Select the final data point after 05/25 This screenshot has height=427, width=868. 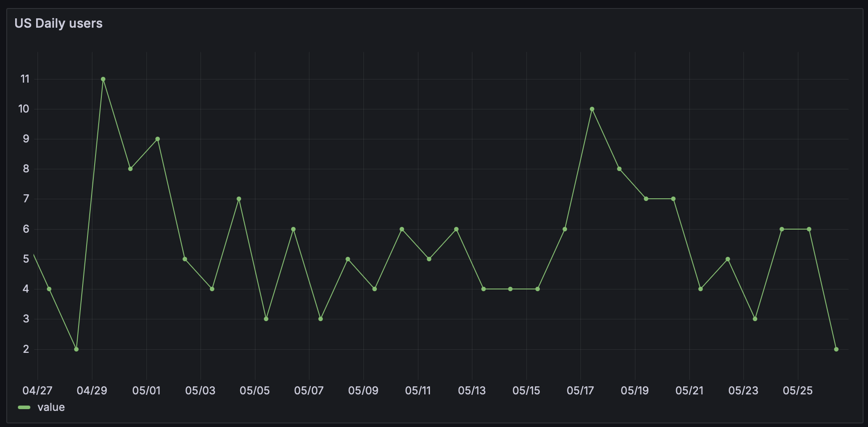click(x=836, y=349)
